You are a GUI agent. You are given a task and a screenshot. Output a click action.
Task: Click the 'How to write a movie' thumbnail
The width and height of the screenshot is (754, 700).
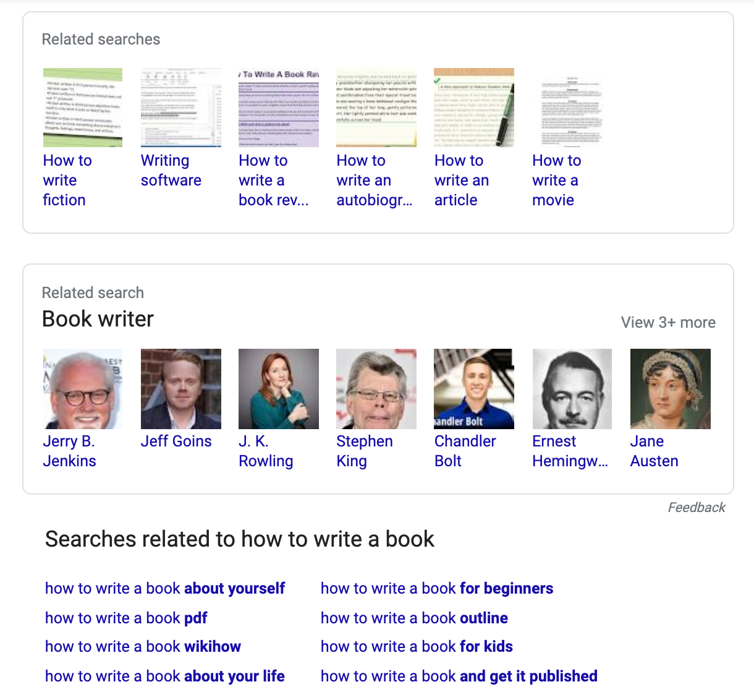tap(572, 108)
